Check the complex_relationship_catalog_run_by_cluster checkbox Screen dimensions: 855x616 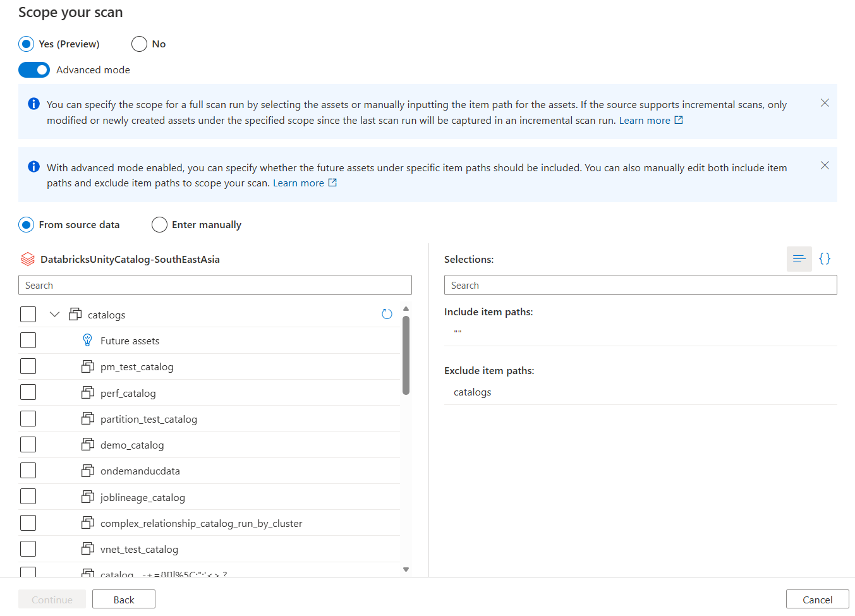tap(28, 523)
